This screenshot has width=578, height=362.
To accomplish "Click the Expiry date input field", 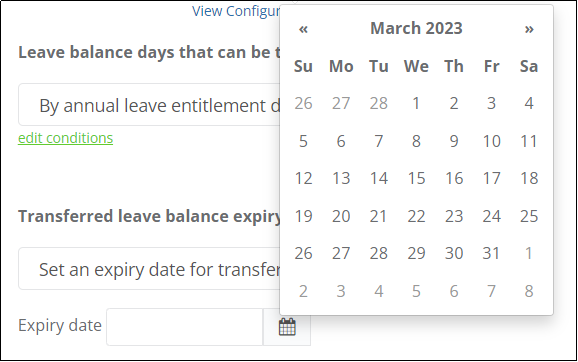I will (x=185, y=327).
